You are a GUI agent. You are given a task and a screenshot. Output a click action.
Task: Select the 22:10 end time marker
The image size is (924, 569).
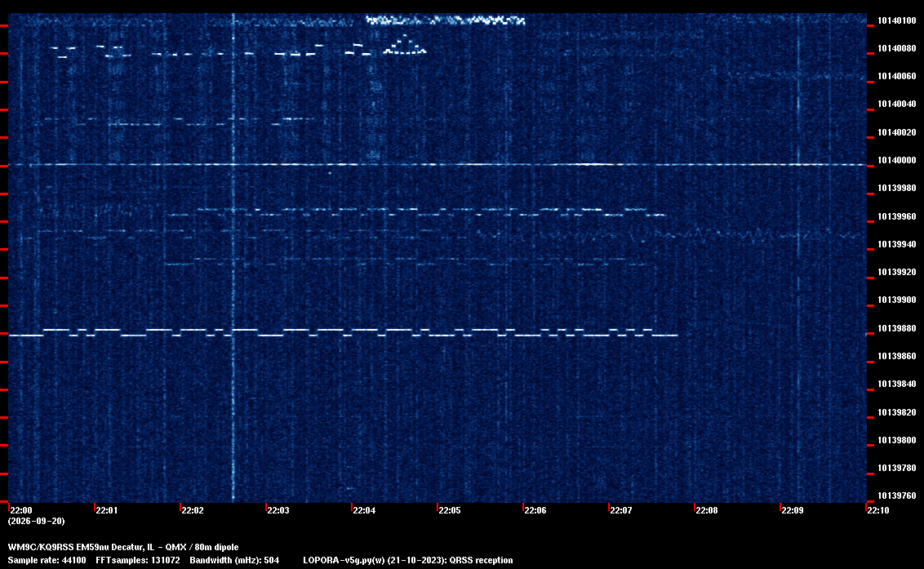pos(878,510)
